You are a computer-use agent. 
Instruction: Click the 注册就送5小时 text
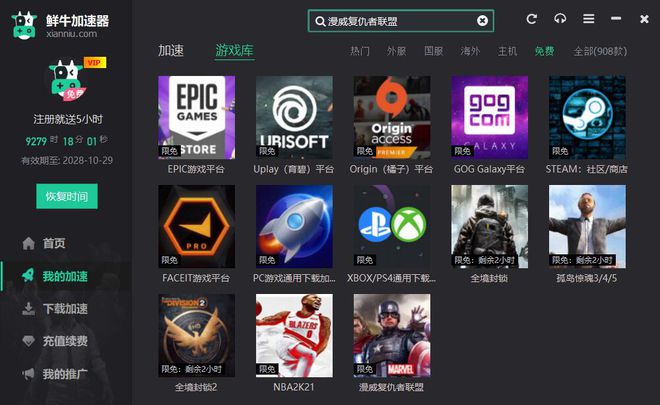(x=68, y=120)
